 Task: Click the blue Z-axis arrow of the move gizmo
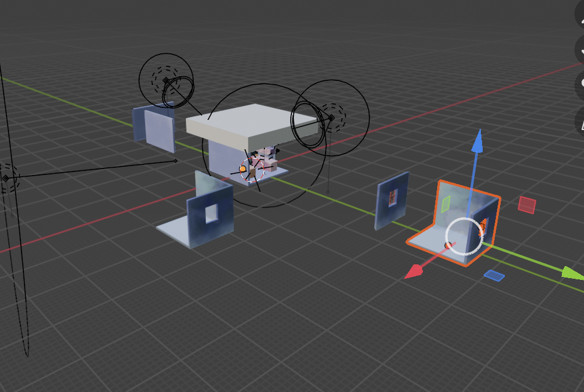click(477, 141)
